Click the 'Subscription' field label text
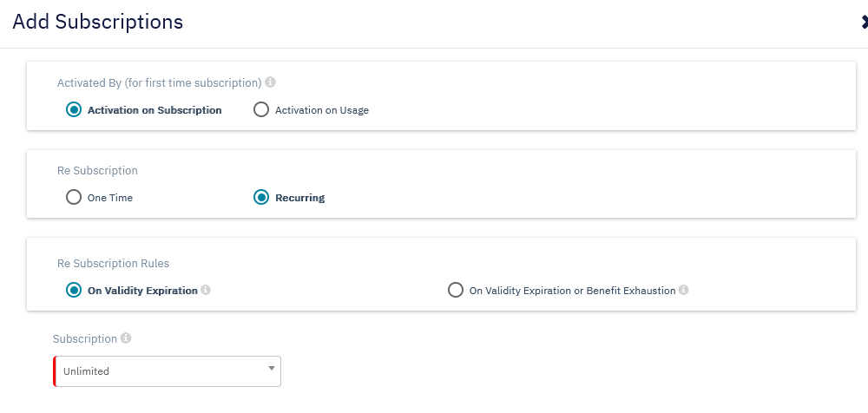 84,338
